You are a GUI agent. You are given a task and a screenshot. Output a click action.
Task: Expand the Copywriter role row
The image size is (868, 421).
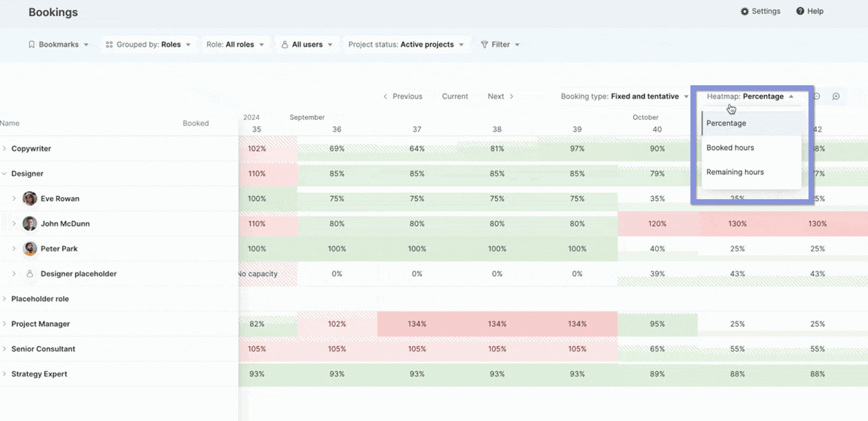[x=4, y=148]
